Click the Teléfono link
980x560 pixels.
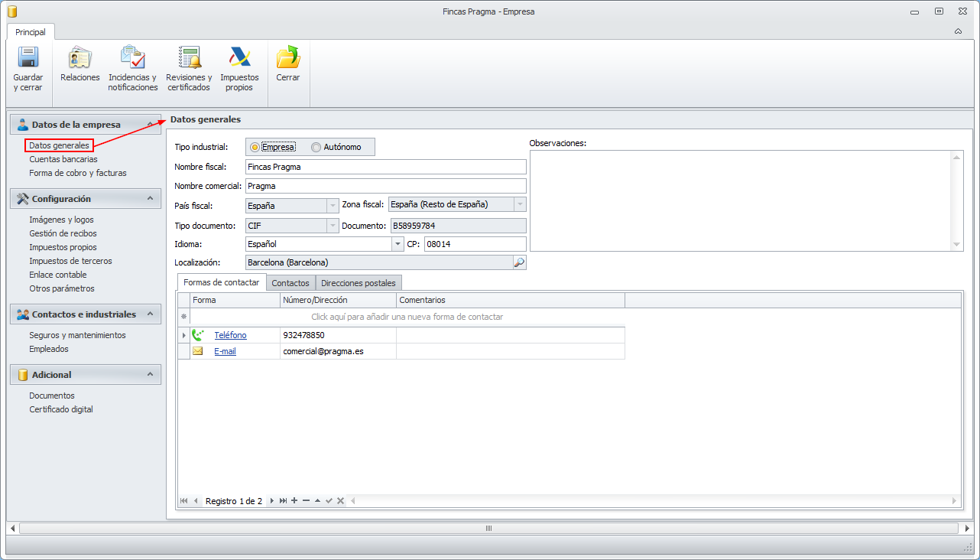click(230, 335)
